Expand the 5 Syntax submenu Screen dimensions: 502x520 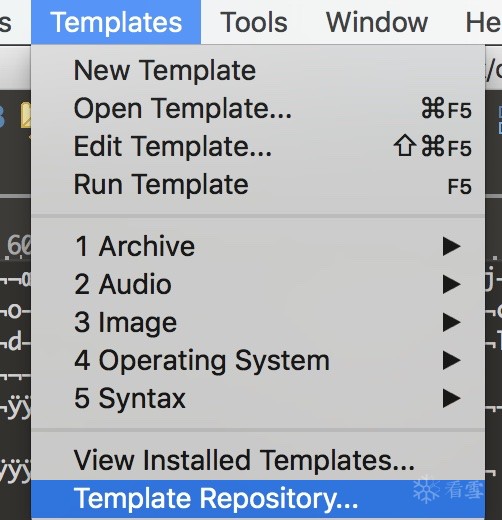pyautogui.click(x=258, y=398)
